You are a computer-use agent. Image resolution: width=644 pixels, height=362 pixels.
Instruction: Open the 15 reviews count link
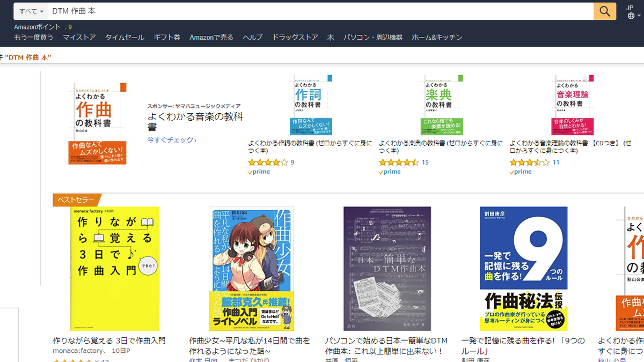coord(425,162)
